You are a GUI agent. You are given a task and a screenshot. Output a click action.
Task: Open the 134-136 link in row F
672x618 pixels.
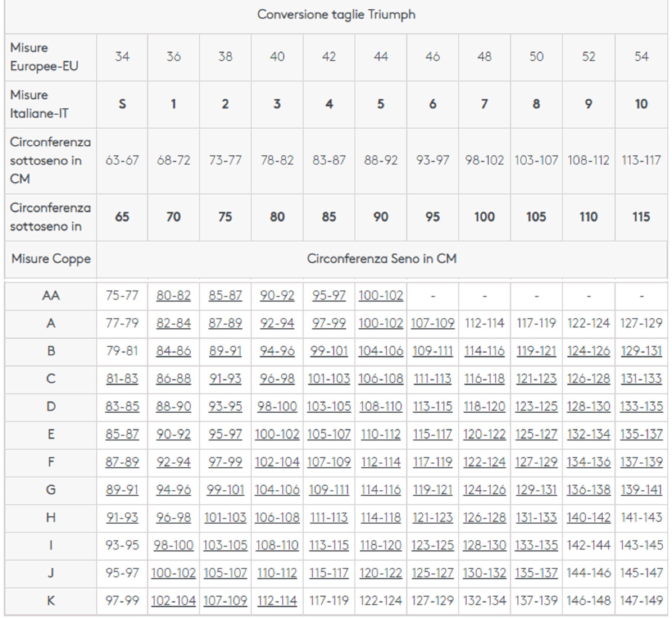coord(588,462)
